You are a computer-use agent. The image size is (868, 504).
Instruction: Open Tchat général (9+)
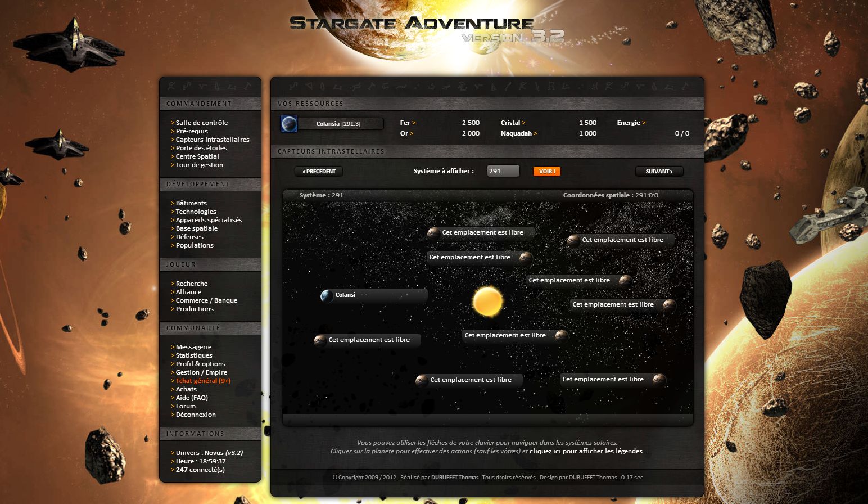coord(203,381)
